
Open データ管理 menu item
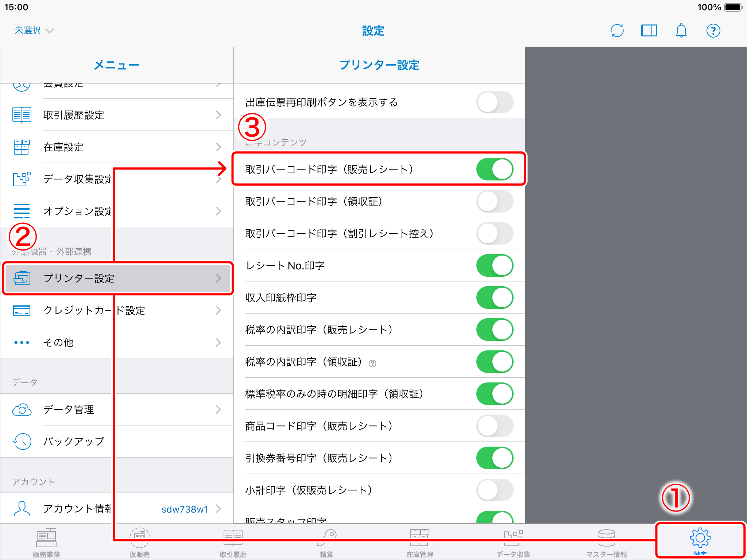[117, 409]
